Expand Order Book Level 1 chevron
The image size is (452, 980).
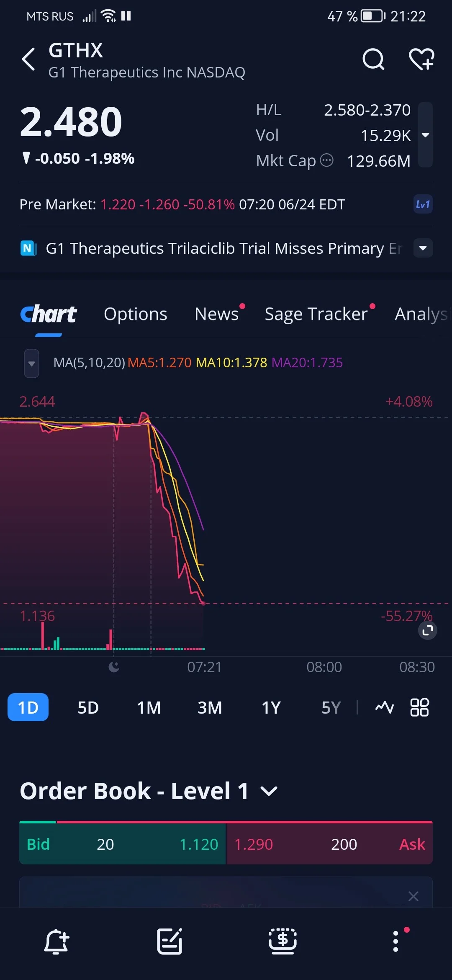click(269, 791)
